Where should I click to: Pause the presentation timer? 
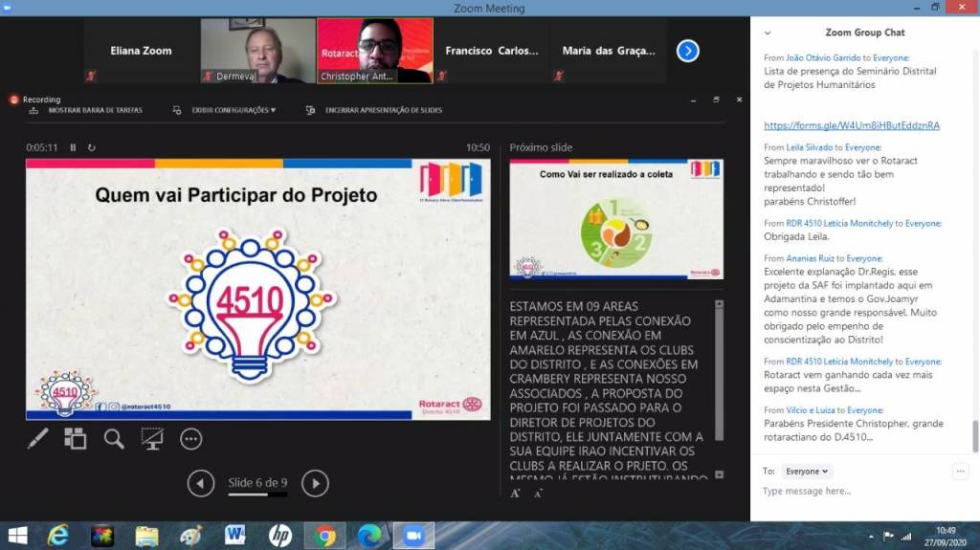click(74, 148)
